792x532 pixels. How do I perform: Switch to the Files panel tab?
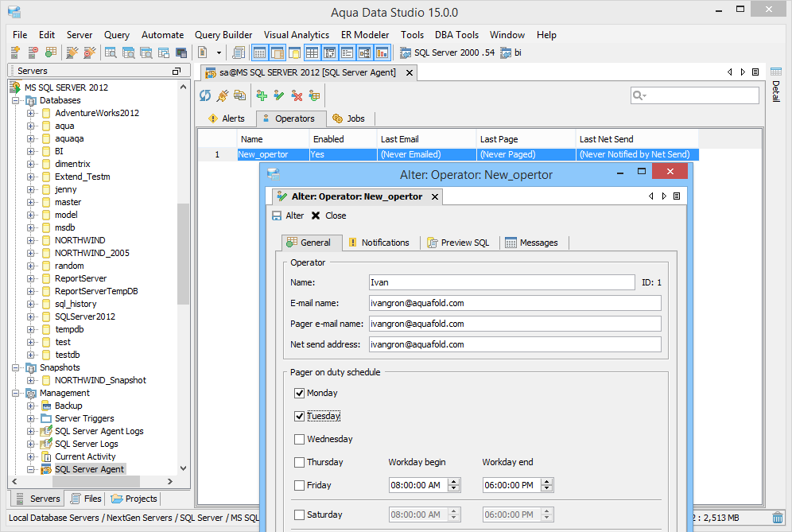pyautogui.click(x=86, y=499)
